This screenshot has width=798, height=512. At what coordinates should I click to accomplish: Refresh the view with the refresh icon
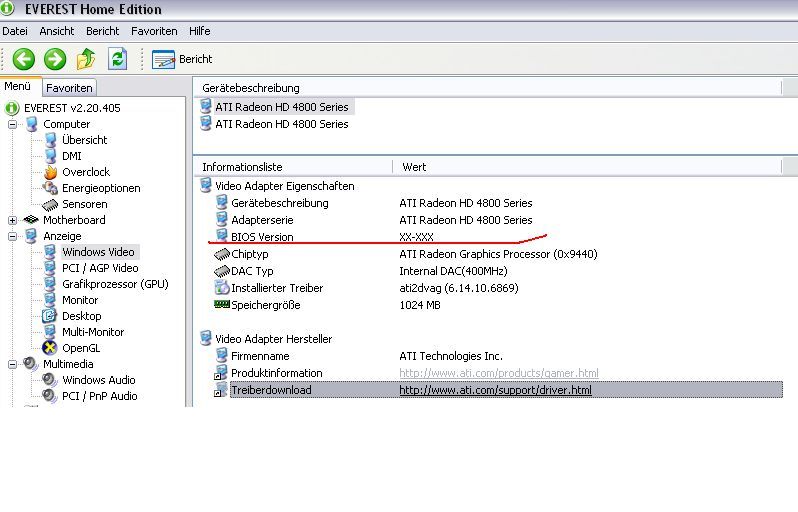[x=117, y=59]
